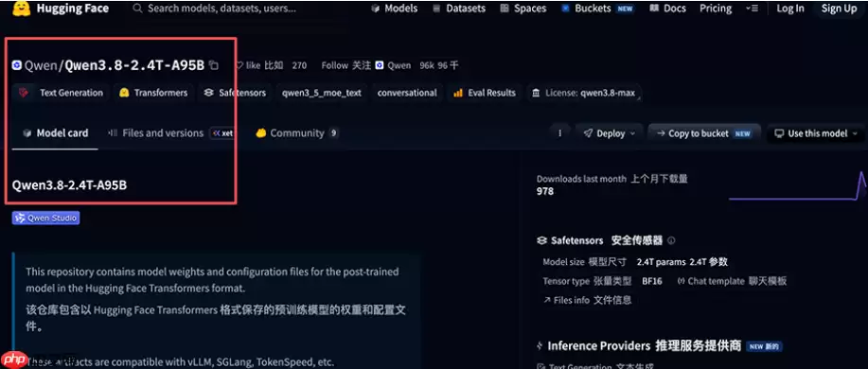Open the Text Generation tag icon
This screenshot has width=868, height=369.
[24, 93]
